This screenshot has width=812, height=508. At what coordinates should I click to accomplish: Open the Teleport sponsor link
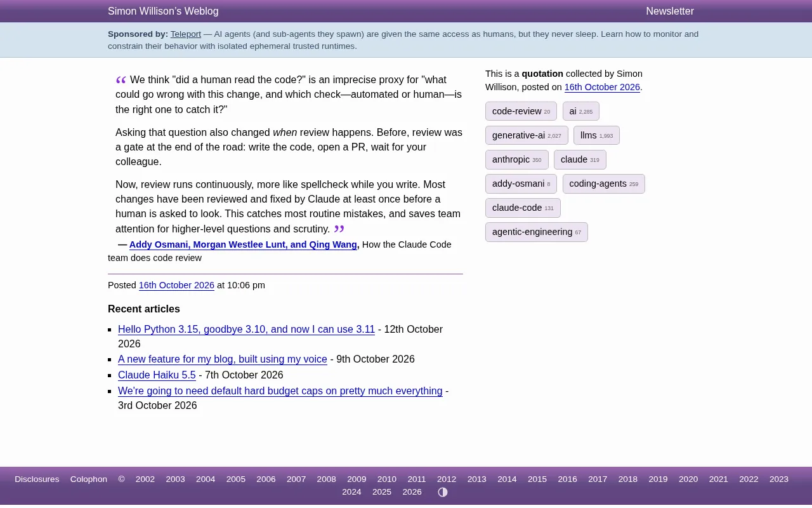click(x=186, y=34)
